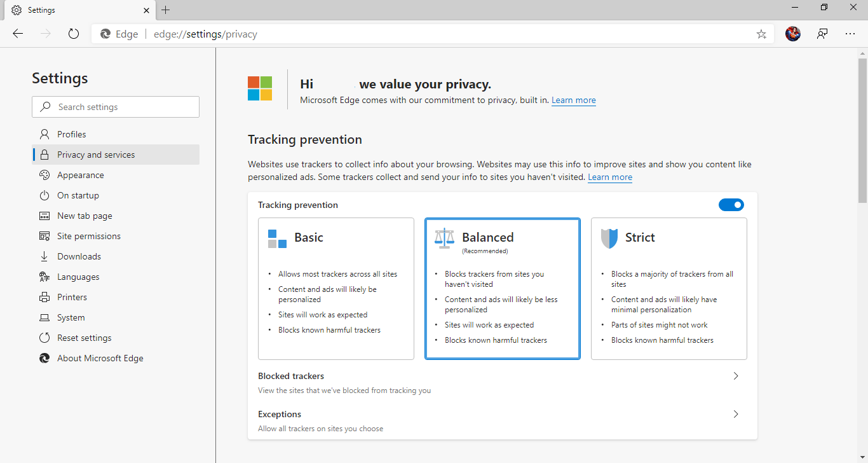Click the New tab page icon
The height and width of the screenshot is (463, 868).
point(44,216)
